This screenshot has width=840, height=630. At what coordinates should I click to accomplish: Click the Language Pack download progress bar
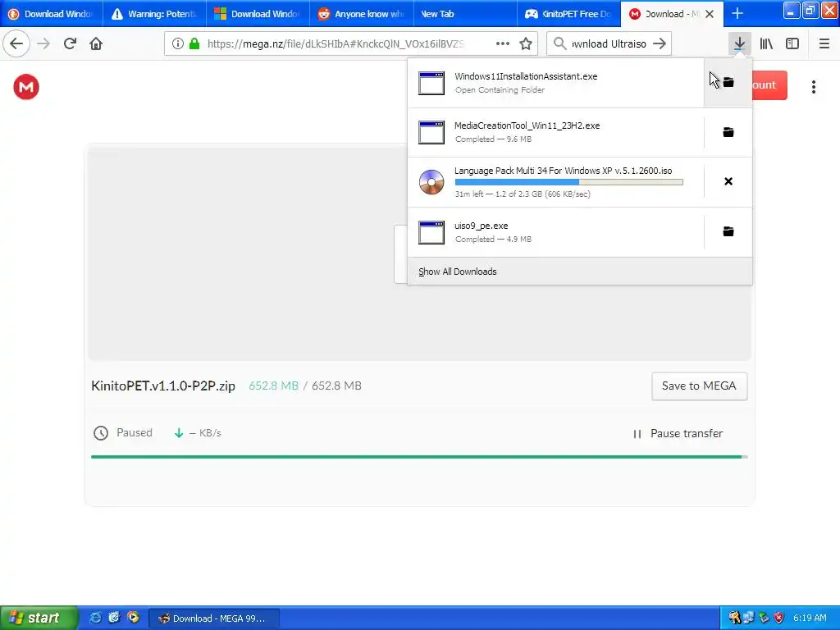point(568,182)
